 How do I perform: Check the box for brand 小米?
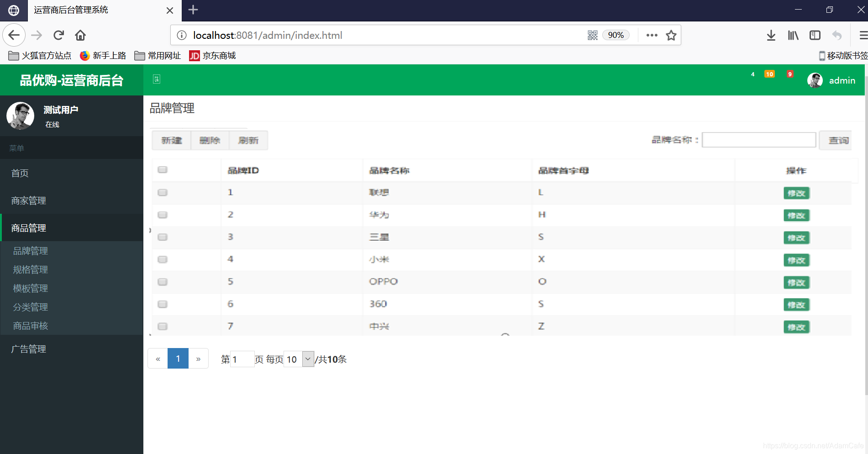[163, 259]
